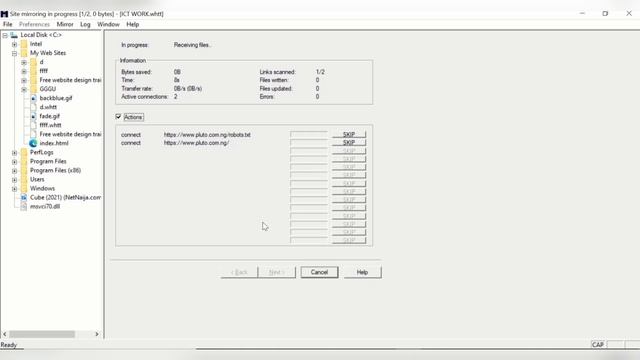Image resolution: width=640 pixels, height=360 pixels.
Task: Open the Preferences menu
Action: click(x=34, y=24)
